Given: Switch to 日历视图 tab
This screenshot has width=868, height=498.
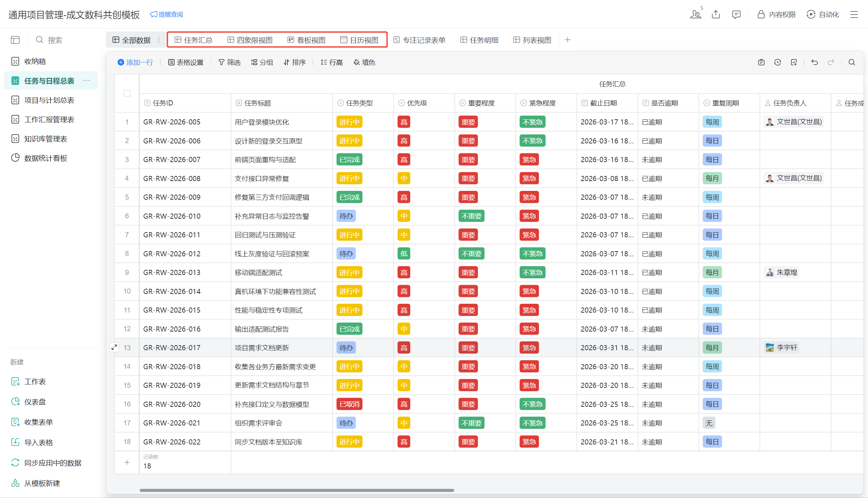Looking at the screenshot, I should pyautogui.click(x=359, y=40).
